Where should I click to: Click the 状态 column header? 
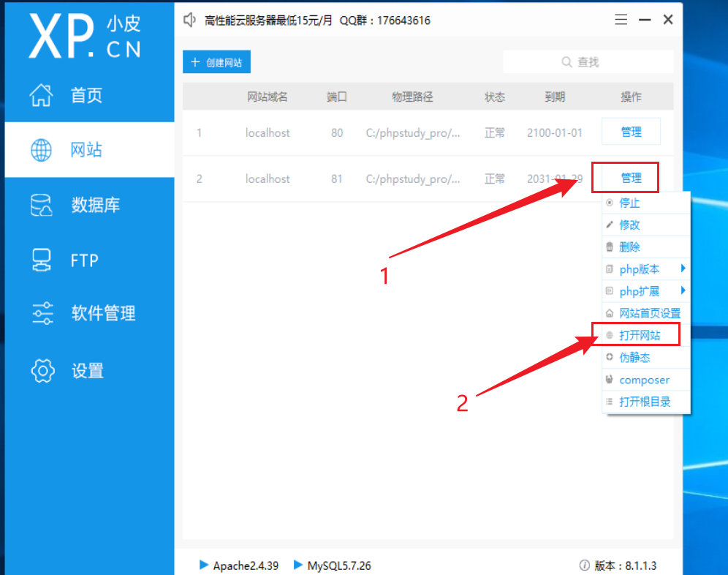pos(494,97)
